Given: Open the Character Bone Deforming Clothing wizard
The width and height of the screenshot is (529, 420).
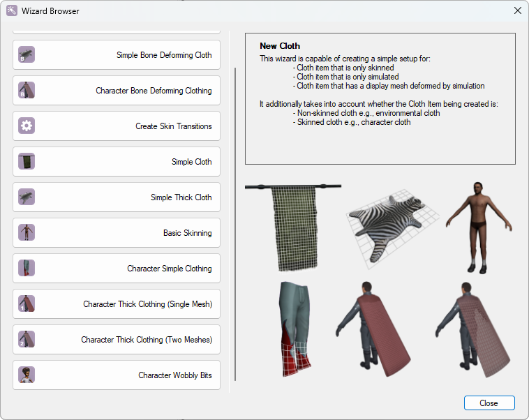Looking at the screenshot, I should pyautogui.click(x=117, y=91).
